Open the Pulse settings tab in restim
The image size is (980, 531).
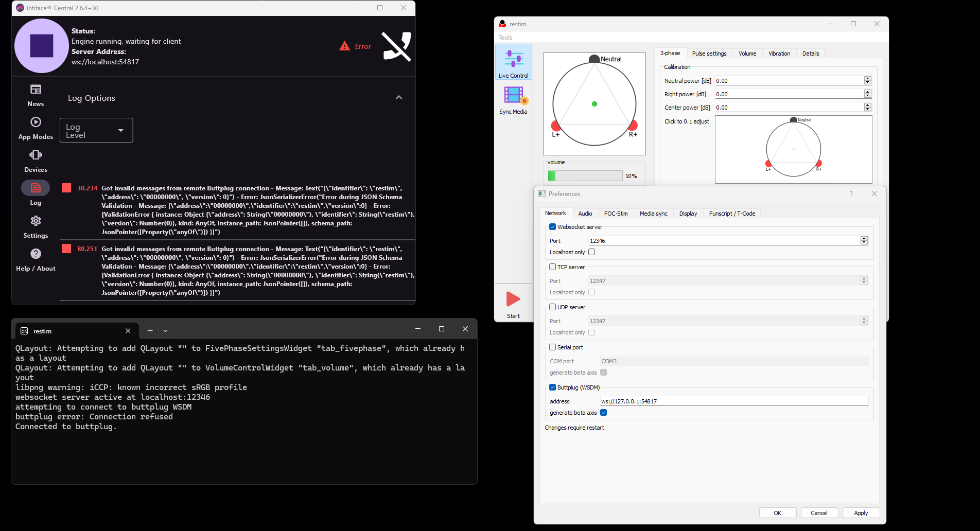pyautogui.click(x=709, y=54)
